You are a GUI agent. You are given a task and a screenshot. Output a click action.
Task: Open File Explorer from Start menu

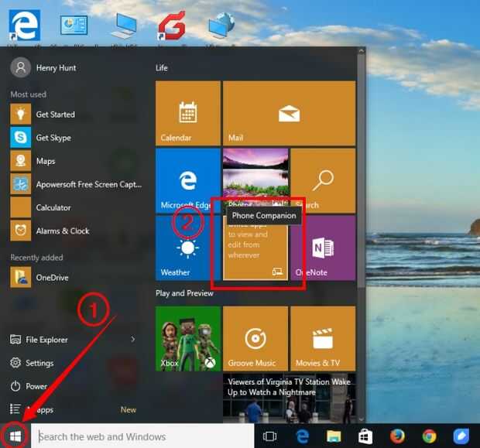[39, 340]
